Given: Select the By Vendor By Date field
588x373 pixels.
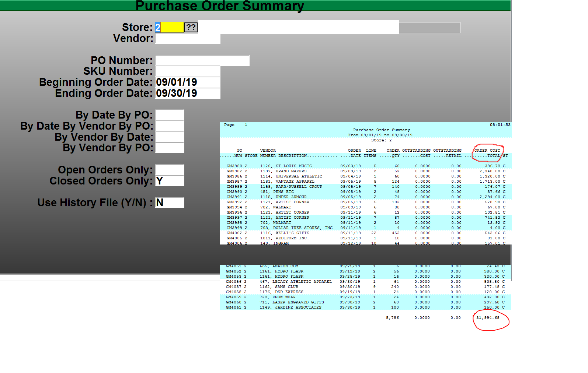Looking at the screenshot, I should (170, 137).
